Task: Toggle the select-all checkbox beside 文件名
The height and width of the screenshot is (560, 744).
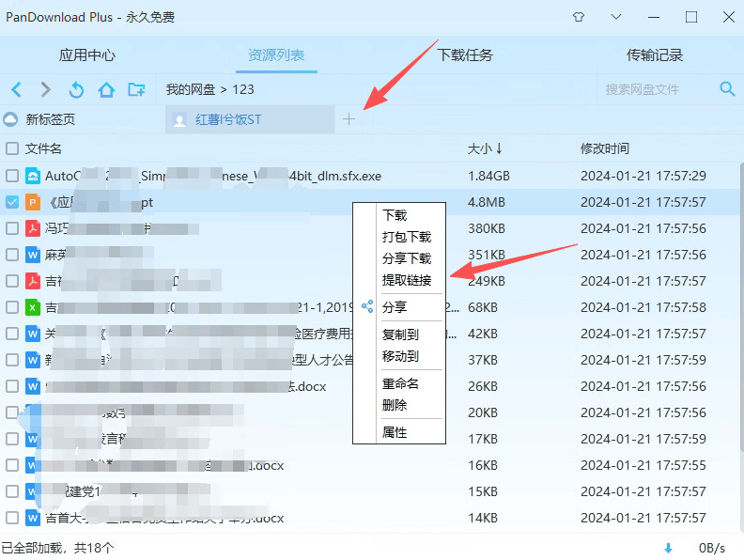Action: pyautogui.click(x=12, y=148)
